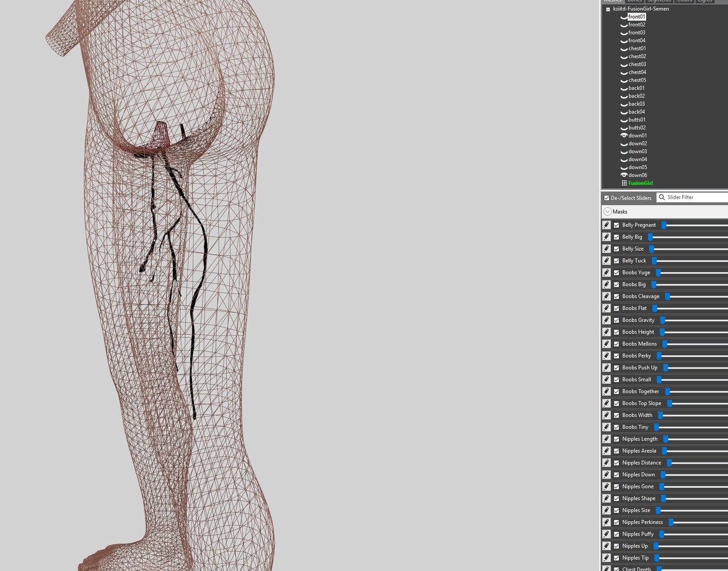Click the Nipples Perkiness slider handle
This screenshot has height=571, width=728.
(671, 522)
